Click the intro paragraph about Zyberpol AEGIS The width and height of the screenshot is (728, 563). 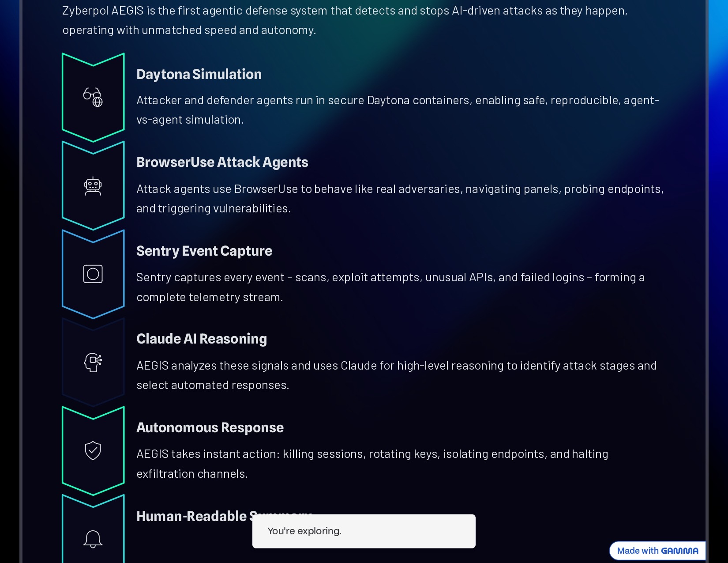[345, 20]
